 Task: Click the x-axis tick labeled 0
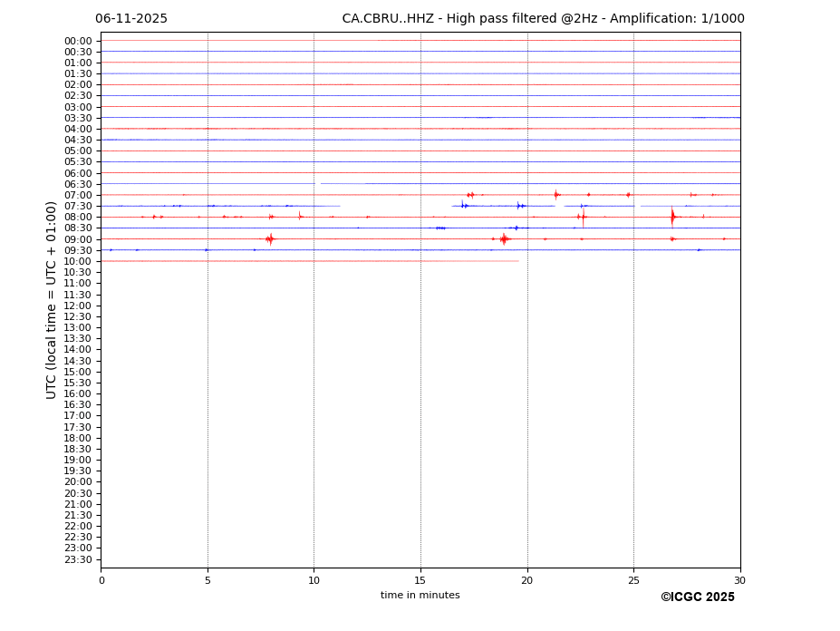tap(101, 580)
